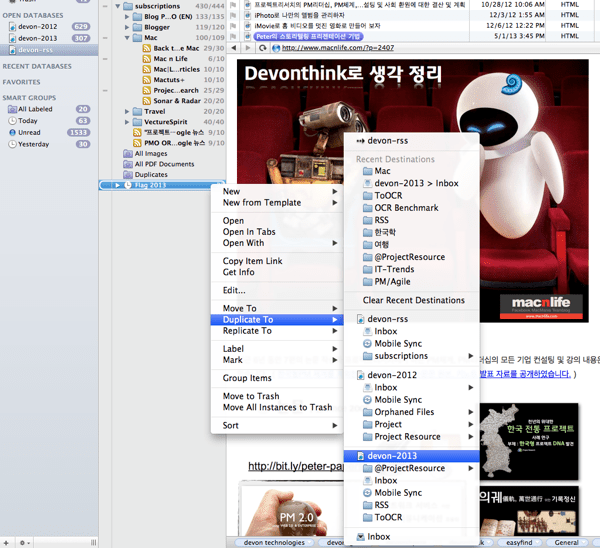Expand the Blogger group
The image size is (600, 548).
[127, 27]
